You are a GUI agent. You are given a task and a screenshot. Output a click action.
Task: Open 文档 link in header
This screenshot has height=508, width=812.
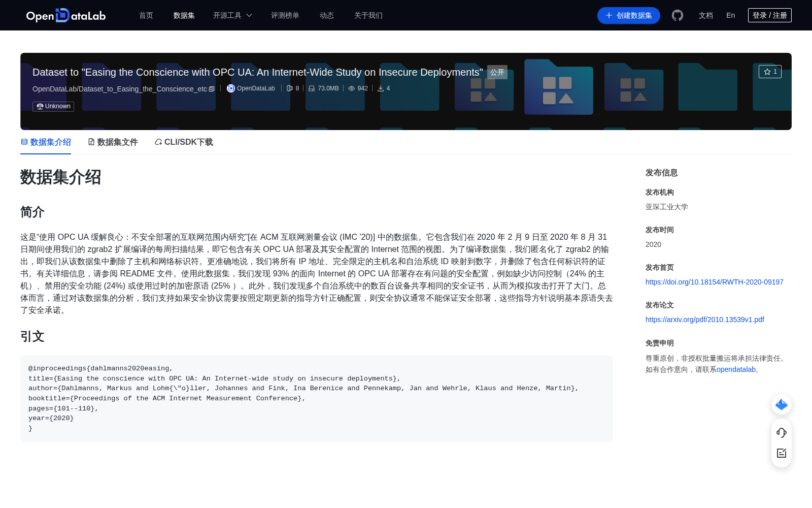click(706, 15)
